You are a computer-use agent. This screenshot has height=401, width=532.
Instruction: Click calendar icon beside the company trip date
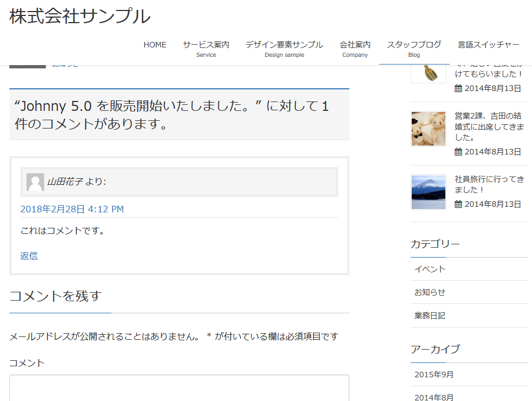tap(458, 204)
